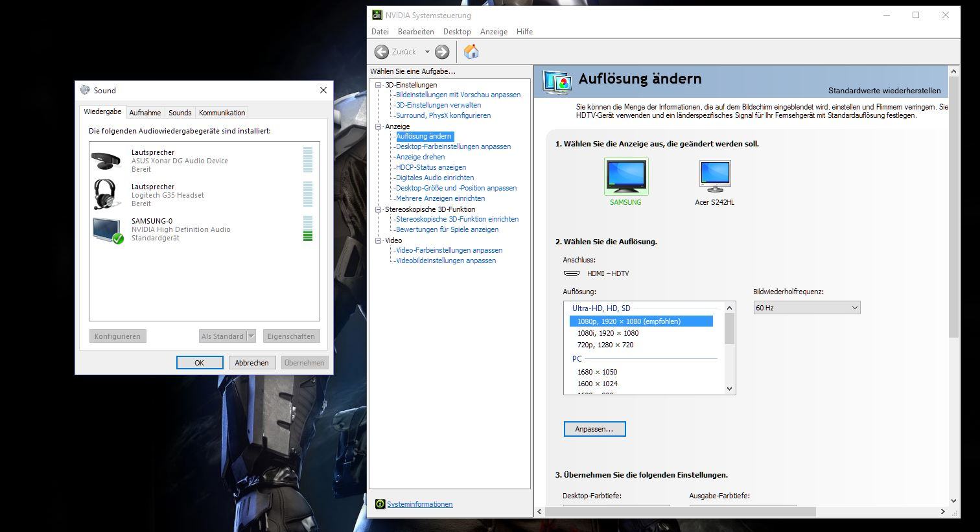Select the SAMSUNG display icon
Image resolution: width=980 pixels, height=532 pixels.
point(626,176)
